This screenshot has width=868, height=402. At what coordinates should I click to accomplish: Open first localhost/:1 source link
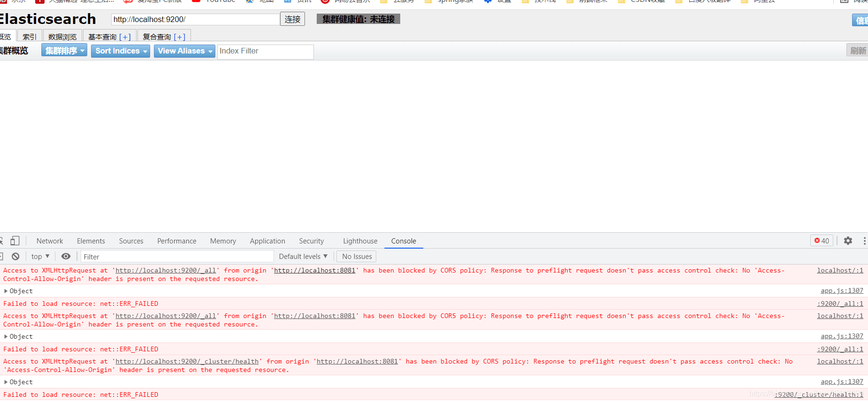(840, 270)
